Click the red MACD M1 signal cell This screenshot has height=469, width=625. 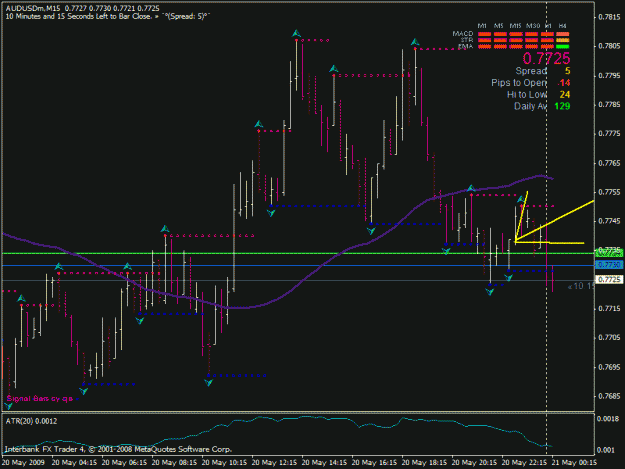click(x=484, y=34)
